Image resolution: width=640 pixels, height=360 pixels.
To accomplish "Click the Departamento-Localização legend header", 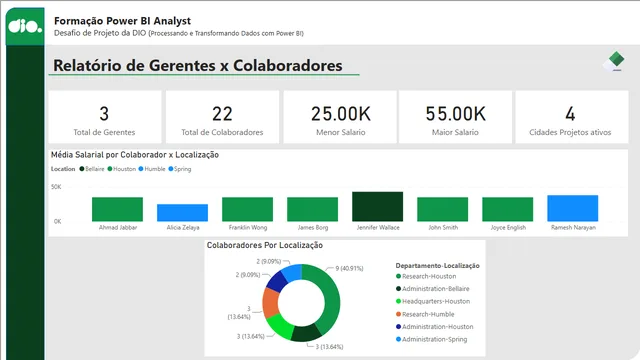I will pos(437,266).
